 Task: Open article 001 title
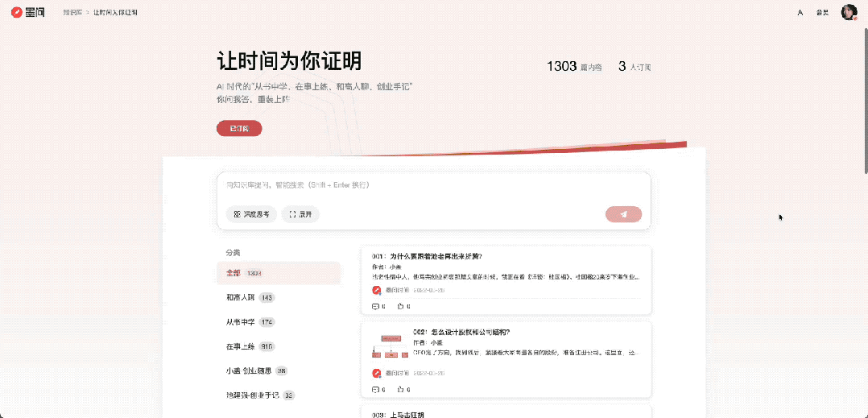[427, 256]
